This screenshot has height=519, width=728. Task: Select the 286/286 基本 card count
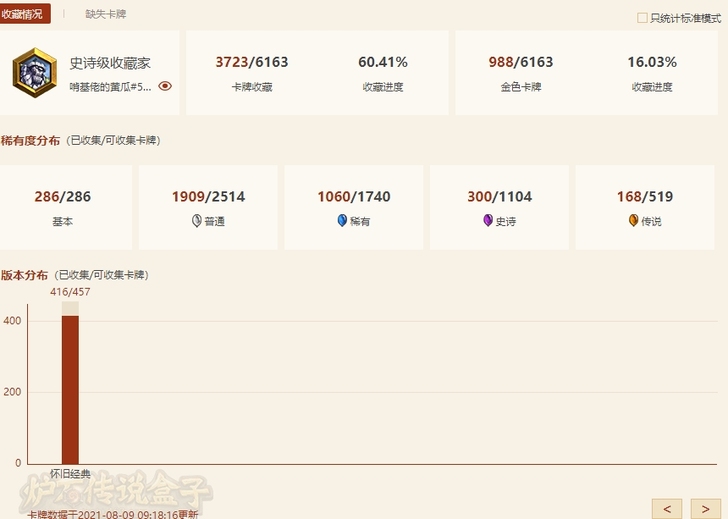click(63, 196)
